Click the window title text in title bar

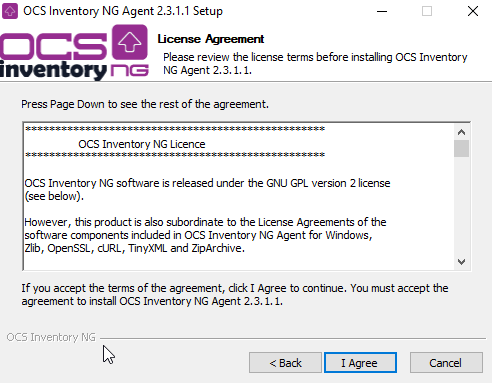[x=123, y=11]
